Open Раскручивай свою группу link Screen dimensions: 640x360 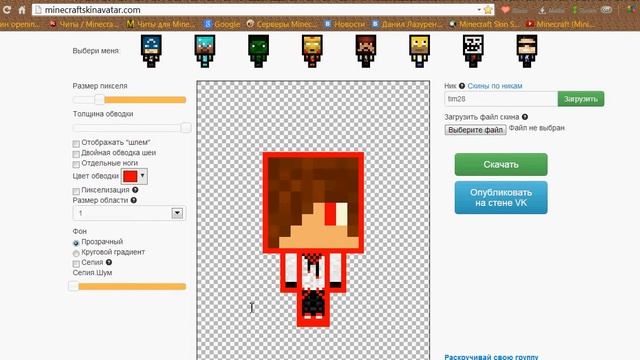491,357
